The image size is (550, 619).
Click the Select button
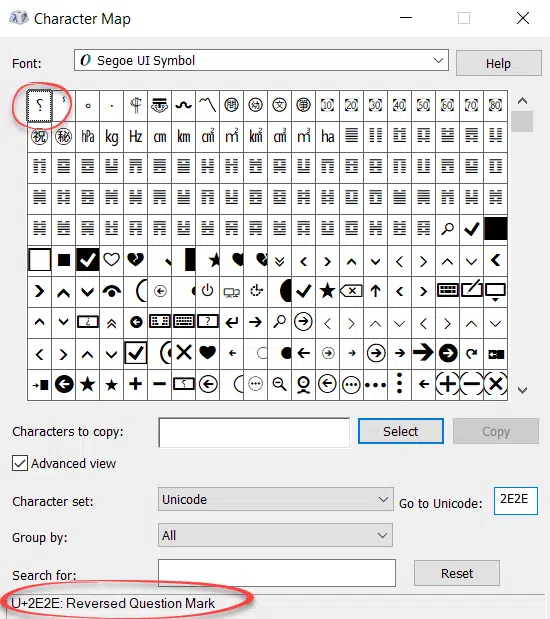[x=401, y=431]
